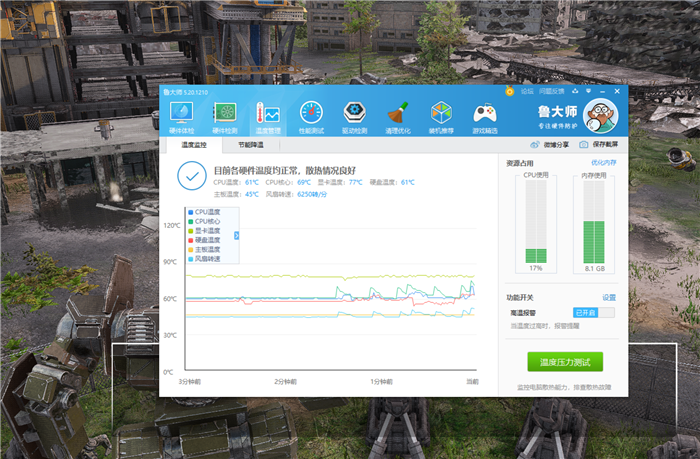Click the 鲁大师 mascot avatar
Viewport: 700px width, 459px height.
tap(601, 116)
